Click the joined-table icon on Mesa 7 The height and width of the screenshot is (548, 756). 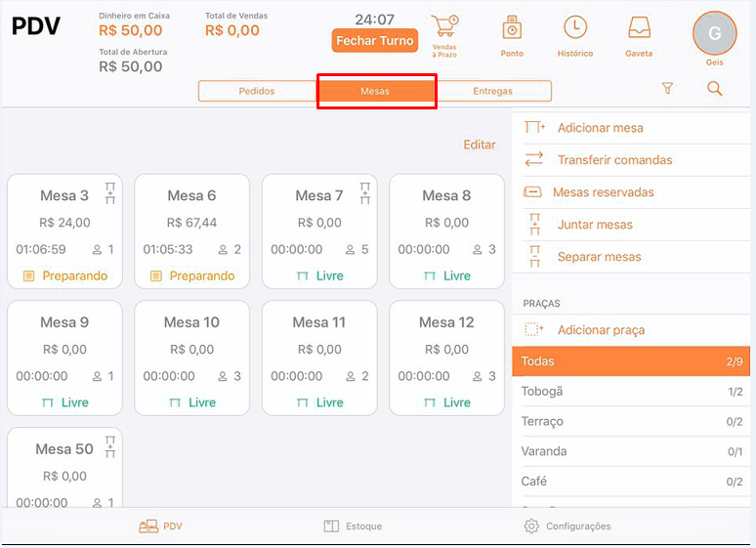365,193
